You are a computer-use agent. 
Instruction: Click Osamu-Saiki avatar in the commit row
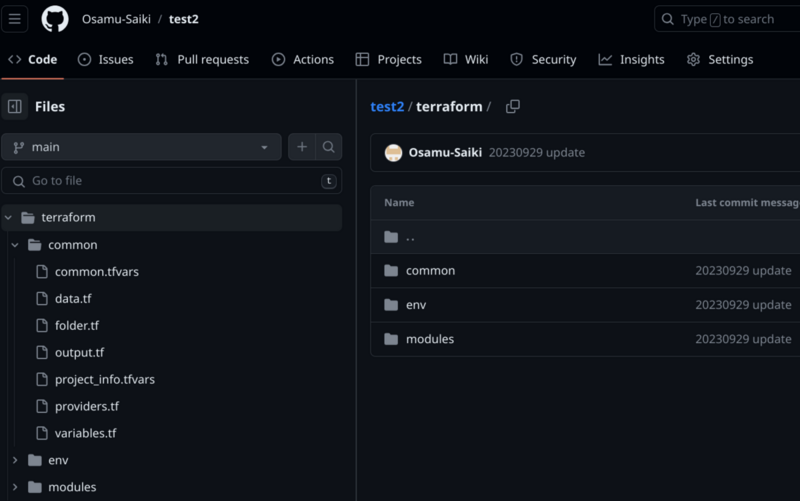pos(393,153)
